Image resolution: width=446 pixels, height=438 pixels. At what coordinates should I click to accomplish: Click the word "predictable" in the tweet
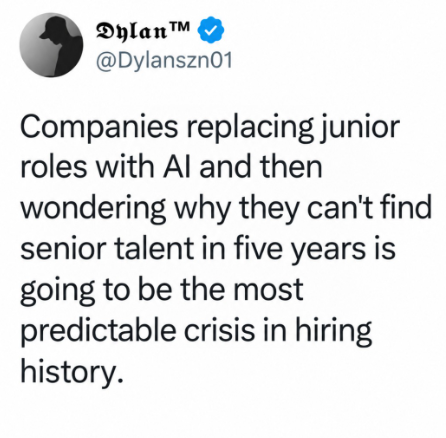pyautogui.click(x=98, y=330)
